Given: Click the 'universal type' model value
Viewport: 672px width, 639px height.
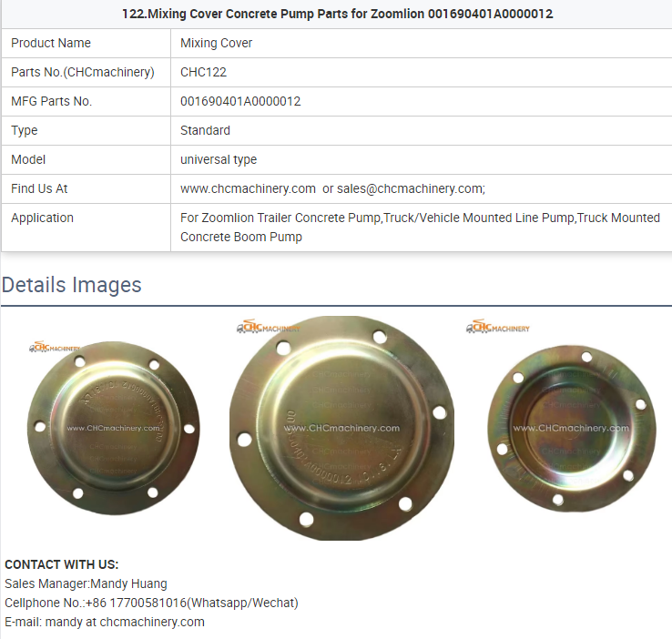Looking at the screenshot, I should click(219, 159).
